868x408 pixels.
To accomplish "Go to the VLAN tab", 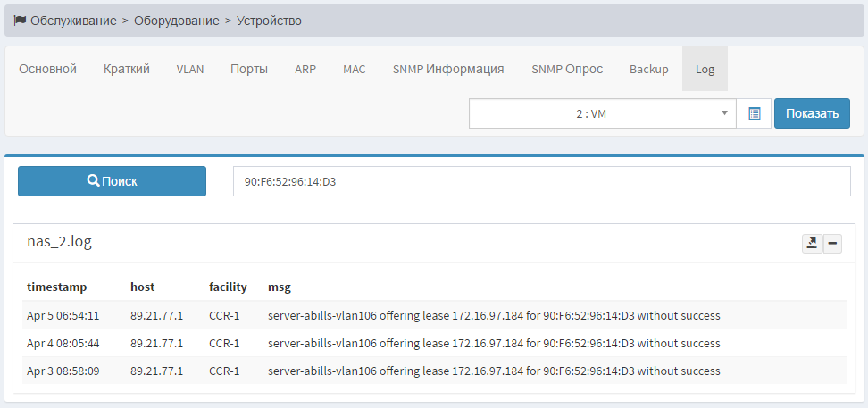I will coord(190,69).
